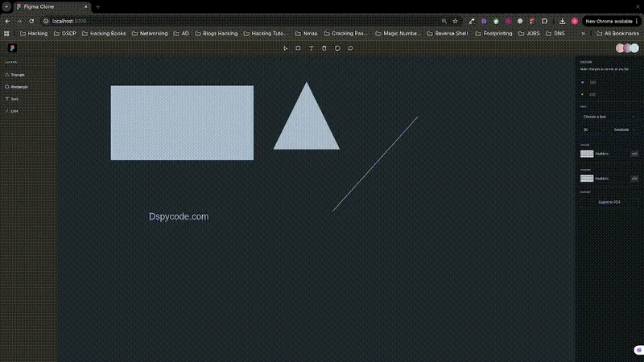Open the Hacking Books bookmark folder
This screenshot has width=644, height=362.
tap(104, 34)
